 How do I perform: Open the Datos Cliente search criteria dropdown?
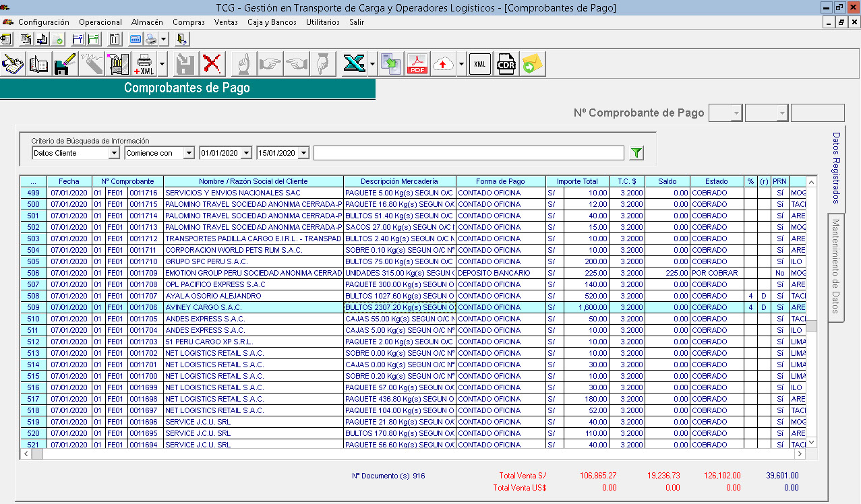click(x=114, y=153)
